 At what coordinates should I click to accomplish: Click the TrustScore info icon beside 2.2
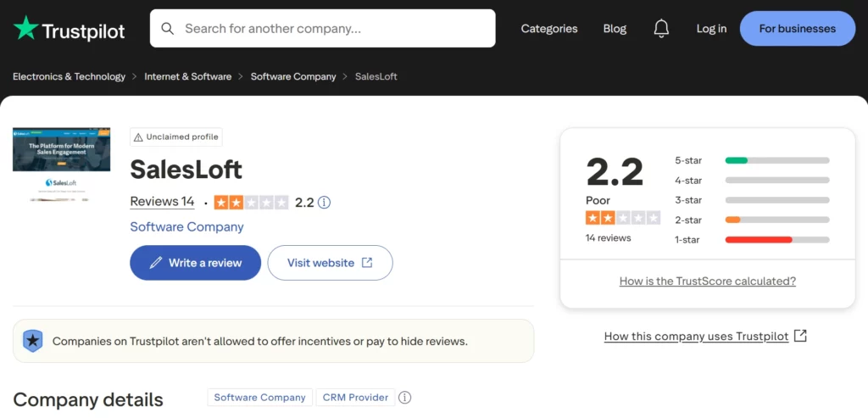(325, 203)
